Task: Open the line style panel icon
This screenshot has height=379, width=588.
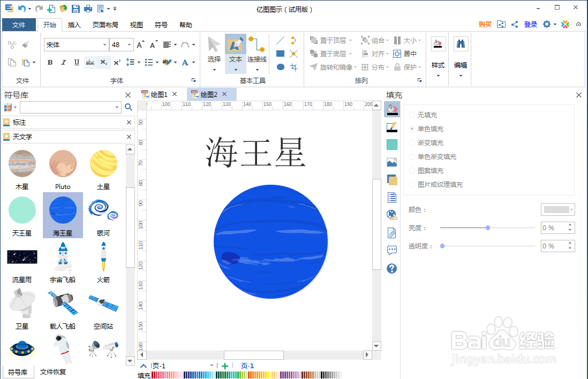Action: [x=392, y=127]
